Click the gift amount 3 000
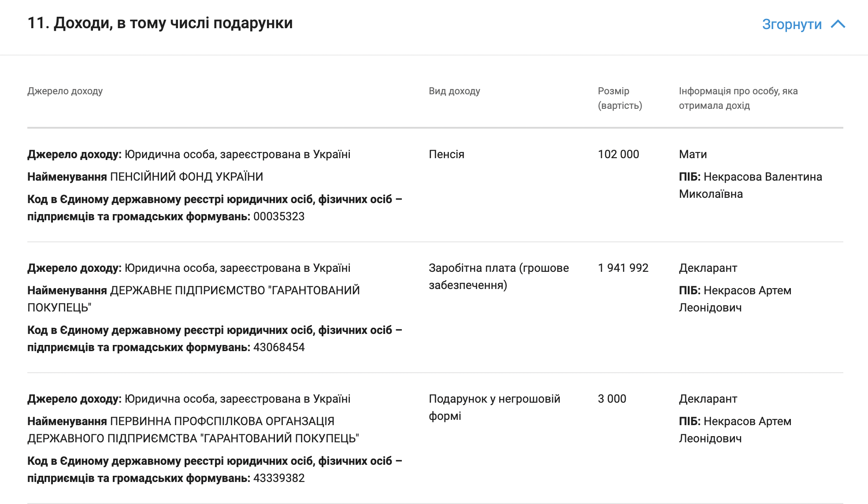The height and width of the screenshot is (504, 868). pos(612,399)
